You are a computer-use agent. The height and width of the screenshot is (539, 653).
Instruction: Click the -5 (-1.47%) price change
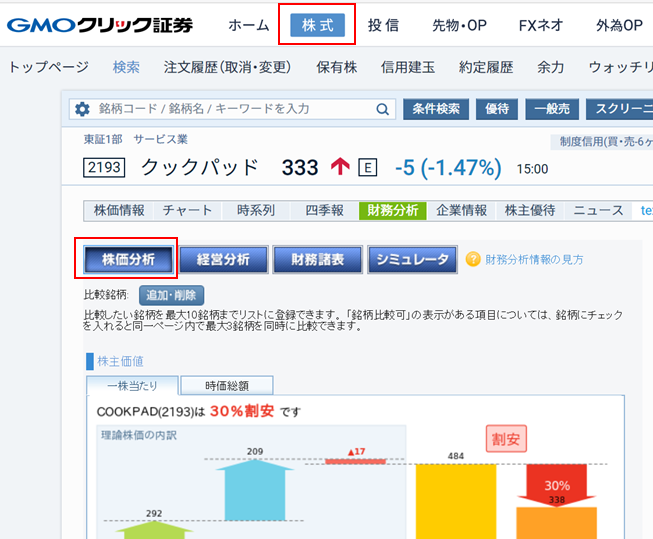[448, 168]
